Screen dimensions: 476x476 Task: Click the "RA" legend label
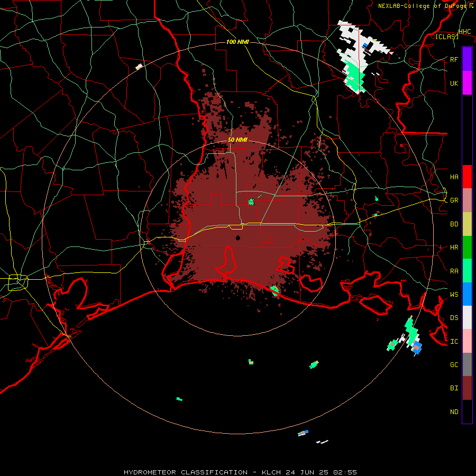454,271
